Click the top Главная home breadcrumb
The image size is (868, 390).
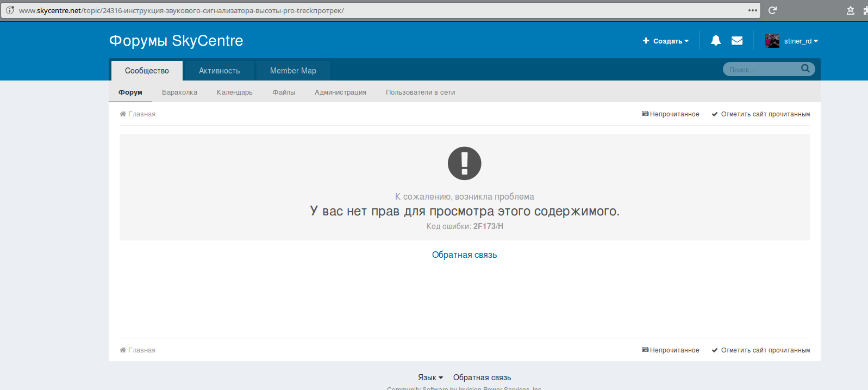point(138,114)
